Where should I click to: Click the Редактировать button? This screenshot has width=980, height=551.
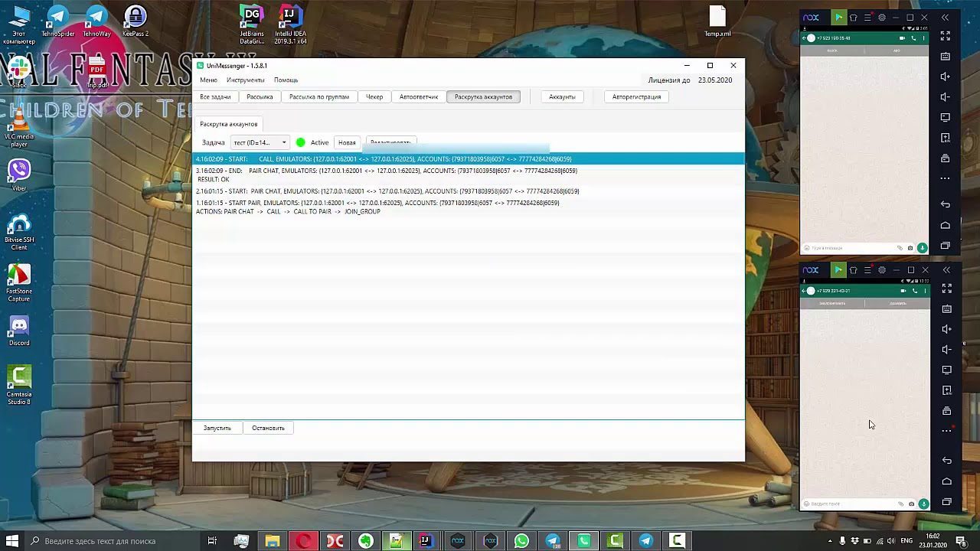tap(390, 142)
